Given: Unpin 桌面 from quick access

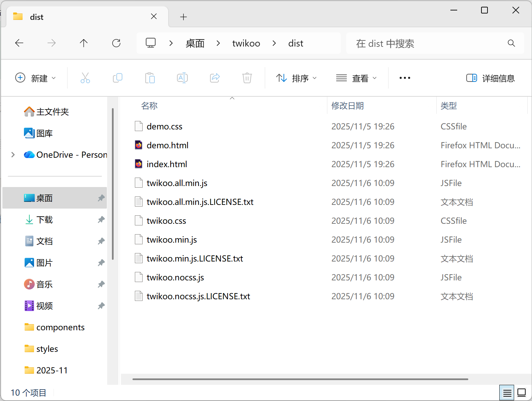Looking at the screenshot, I should tap(101, 198).
